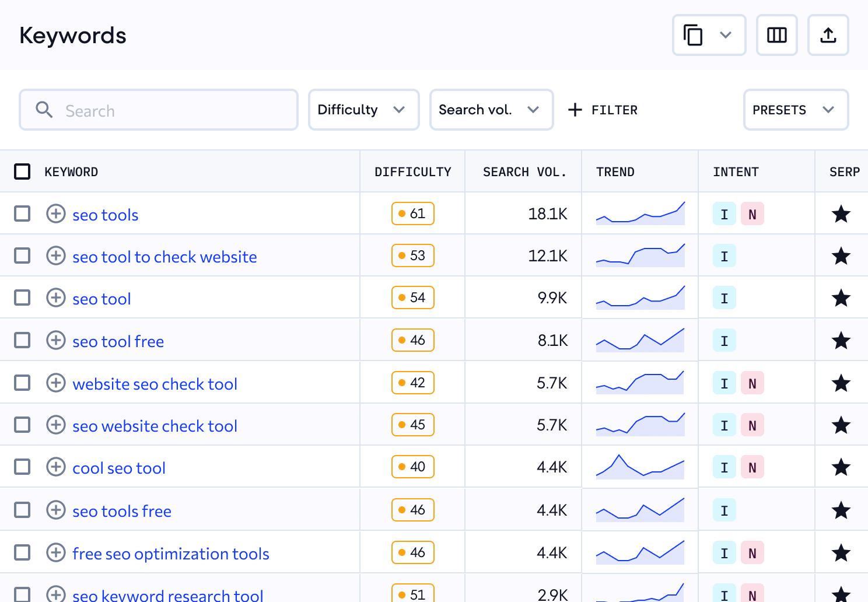Image resolution: width=868 pixels, height=602 pixels.
Task: Add 'free seo optimization tools' via plus icon
Action: (56, 552)
